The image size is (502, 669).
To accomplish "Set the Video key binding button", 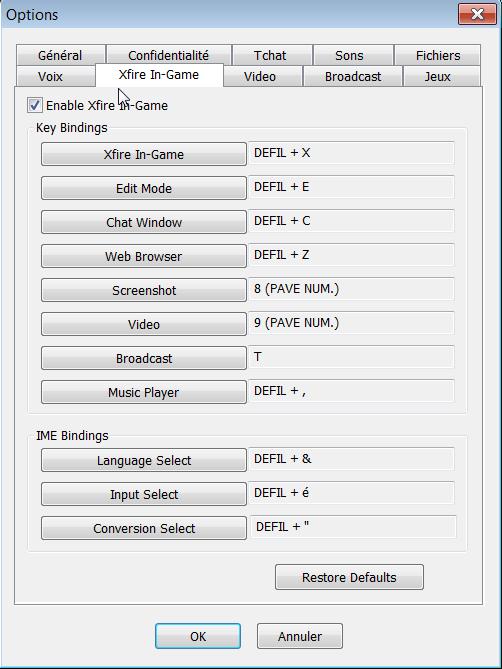I will (x=144, y=324).
